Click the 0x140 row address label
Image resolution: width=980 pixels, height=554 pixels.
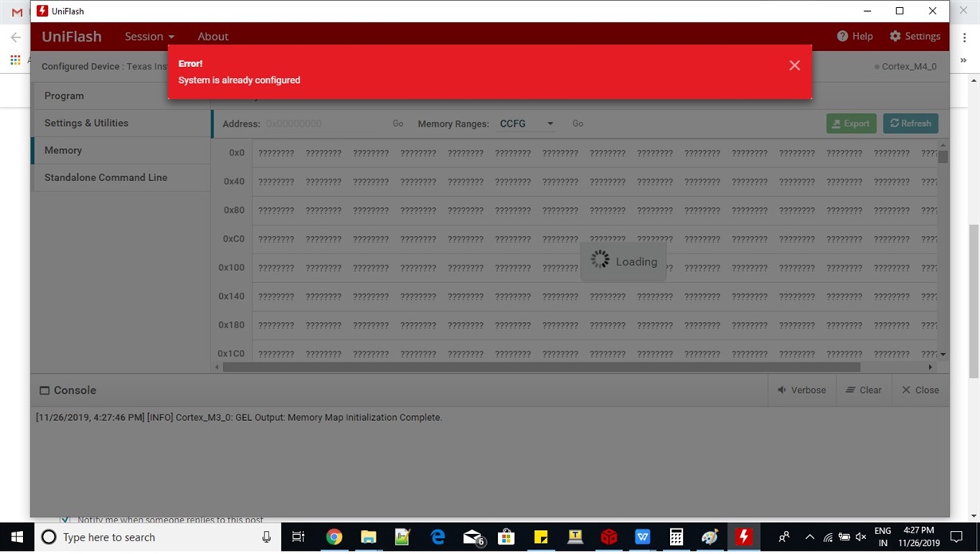(x=232, y=297)
